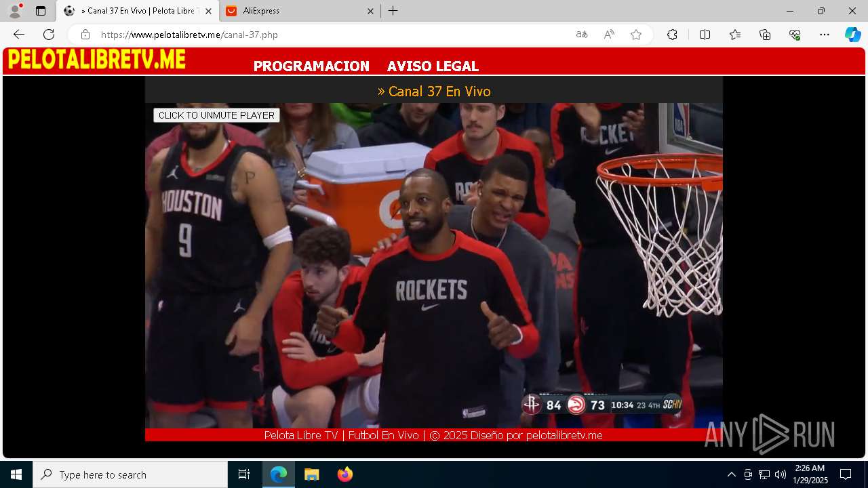Open the AVISO LEGAL page
This screenshot has width=868, height=488.
pyautogui.click(x=433, y=66)
